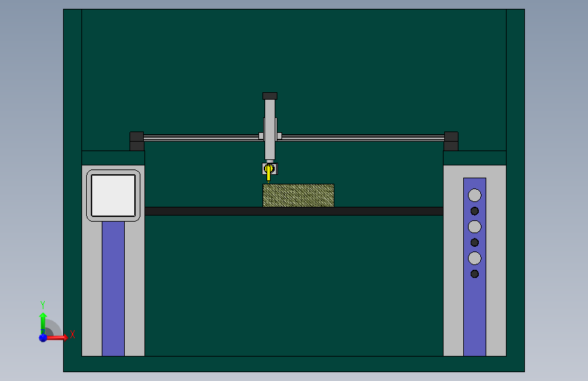The height and width of the screenshot is (381, 588).
Task: Select the blue stripe below the white screen
Action: (x=113, y=288)
